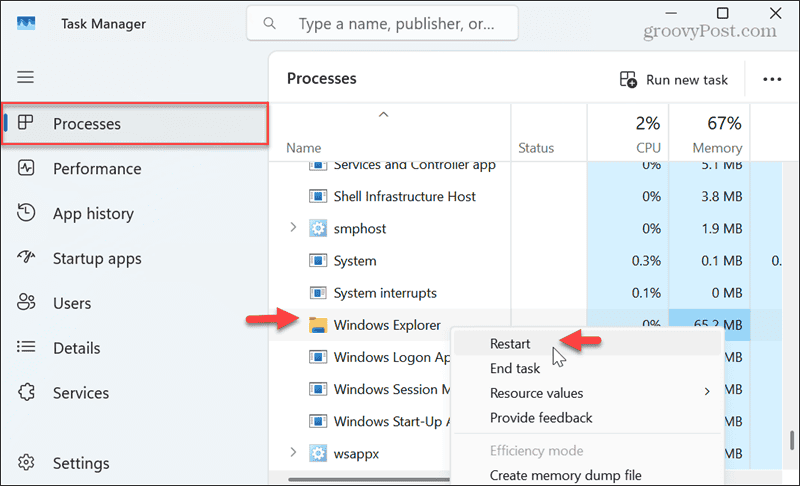Click the wsappx gear icon

318,453
